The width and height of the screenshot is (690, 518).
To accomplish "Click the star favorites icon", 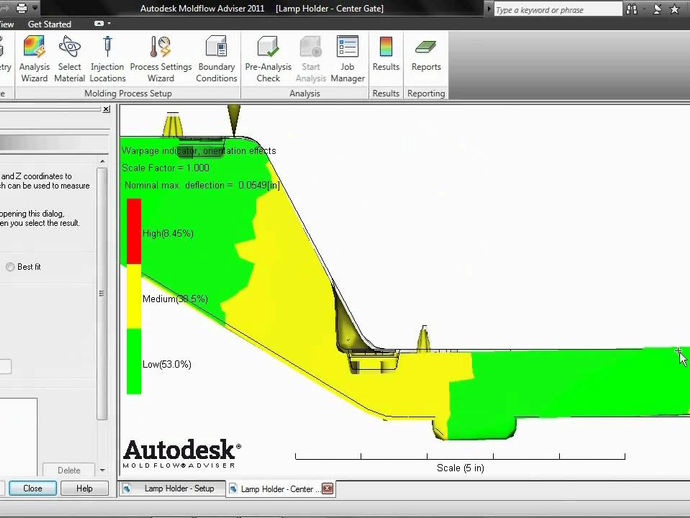I will (674, 9).
